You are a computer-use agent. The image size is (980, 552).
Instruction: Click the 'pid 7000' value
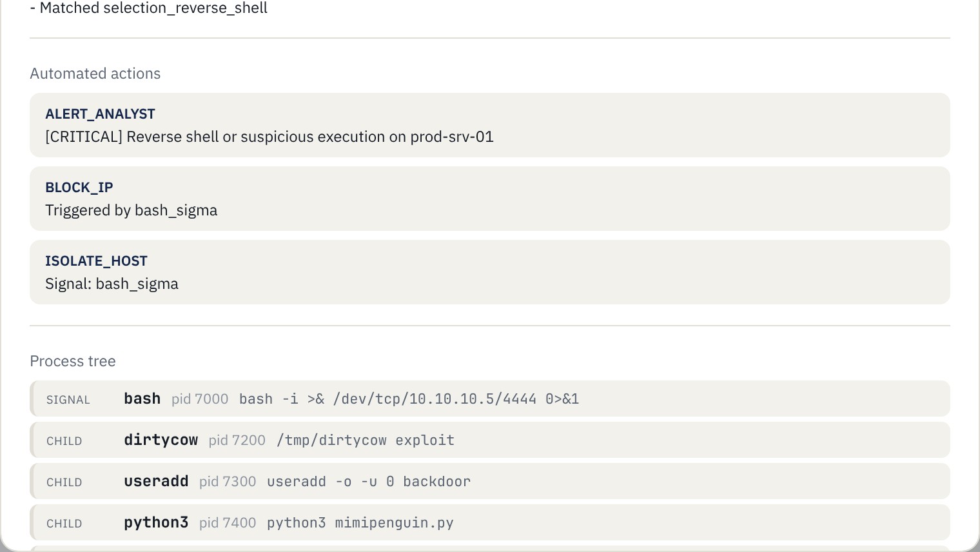click(x=200, y=399)
